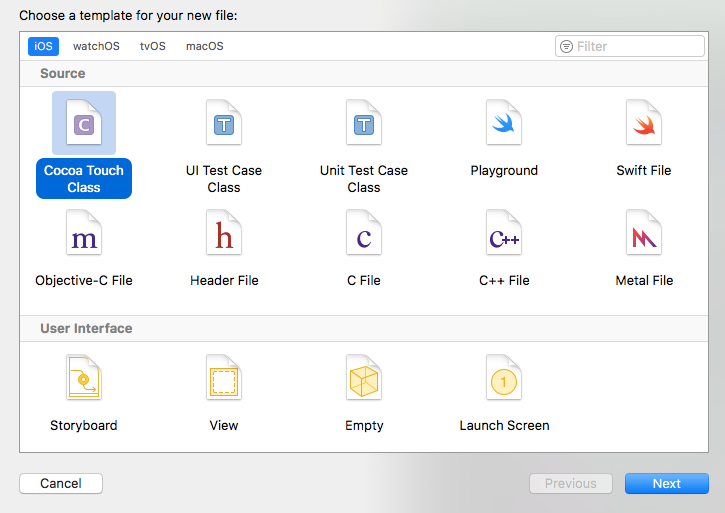This screenshot has height=513, width=725.
Task: Click the "C File" label
Action: click(x=364, y=280)
